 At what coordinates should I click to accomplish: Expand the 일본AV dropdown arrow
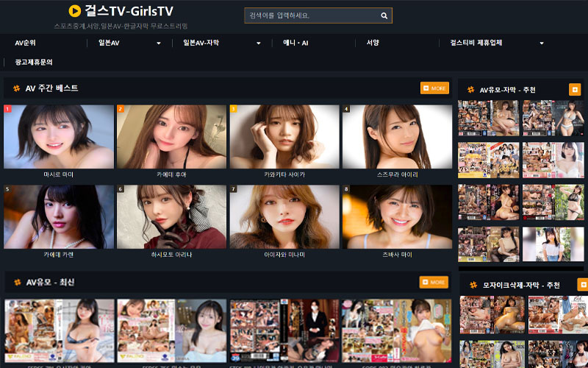click(159, 43)
